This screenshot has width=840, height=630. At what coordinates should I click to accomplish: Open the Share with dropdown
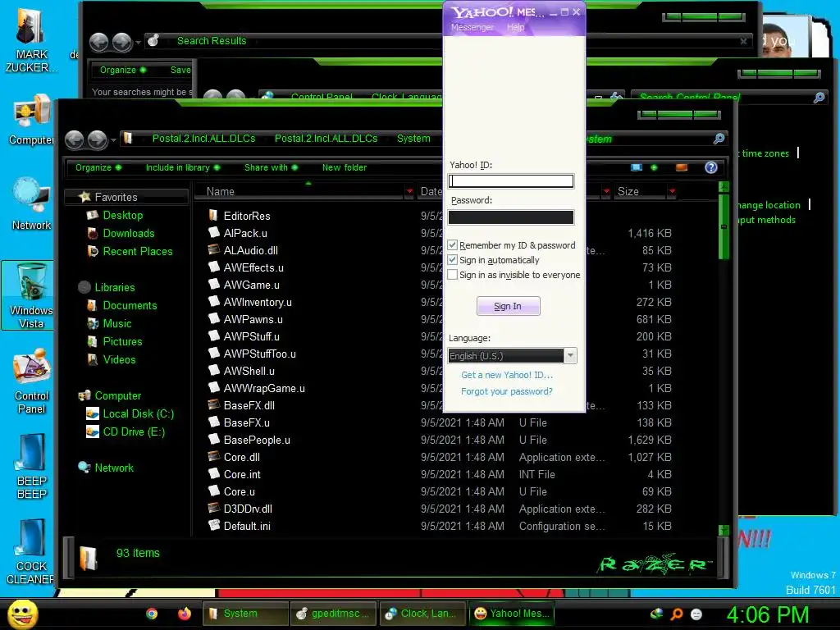tap(271, 167)
